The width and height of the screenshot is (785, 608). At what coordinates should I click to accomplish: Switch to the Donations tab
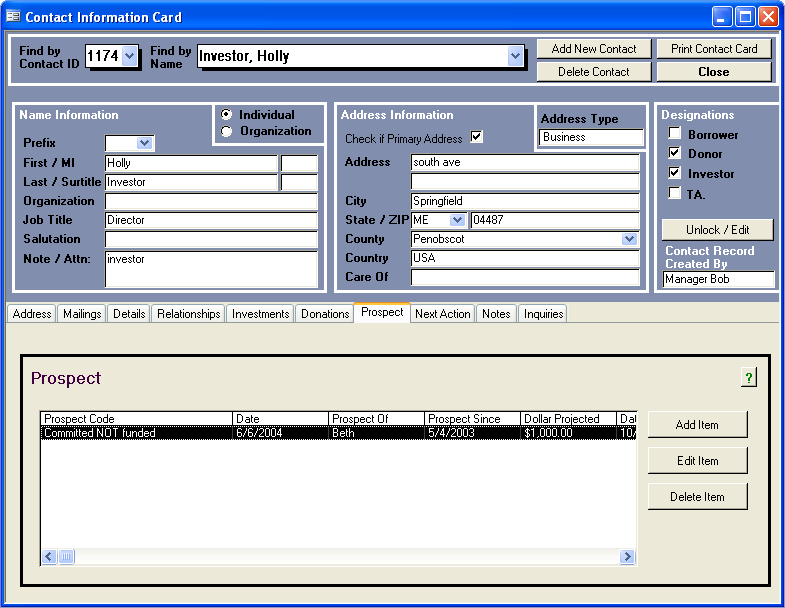click(x=325, y=314)
